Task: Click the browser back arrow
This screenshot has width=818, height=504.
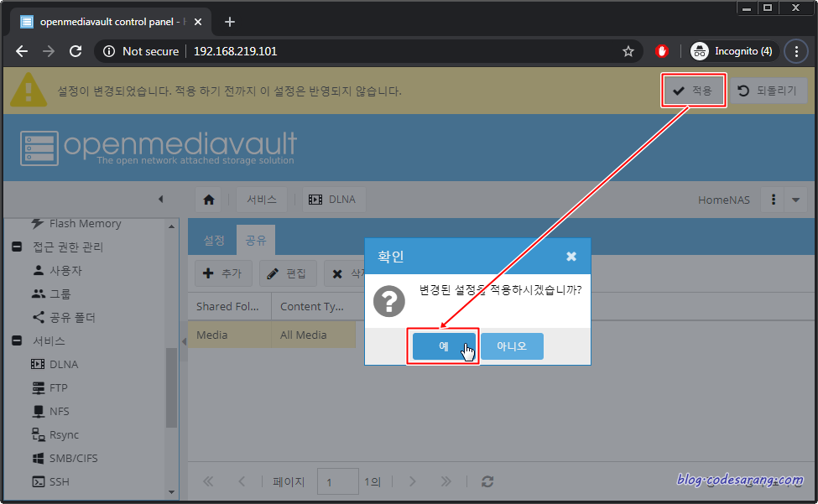Action: click(21, 51)
